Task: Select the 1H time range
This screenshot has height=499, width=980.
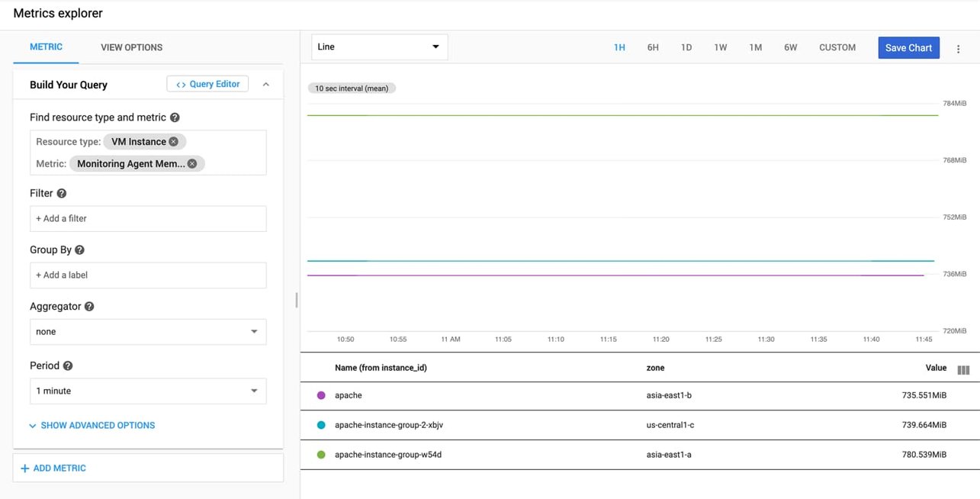Action: point(619,47)
